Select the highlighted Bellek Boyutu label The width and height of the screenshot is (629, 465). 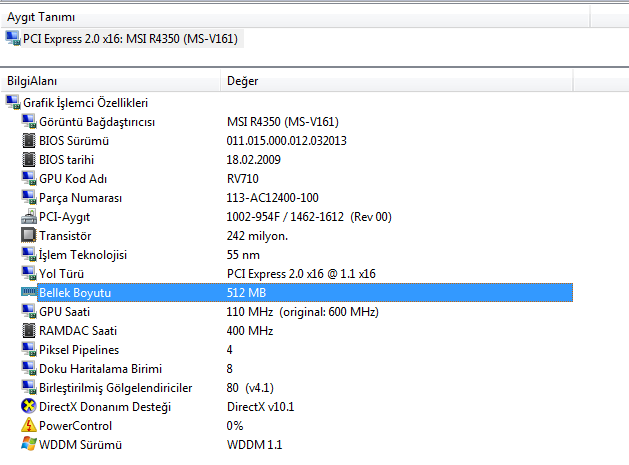click(75, 293)
